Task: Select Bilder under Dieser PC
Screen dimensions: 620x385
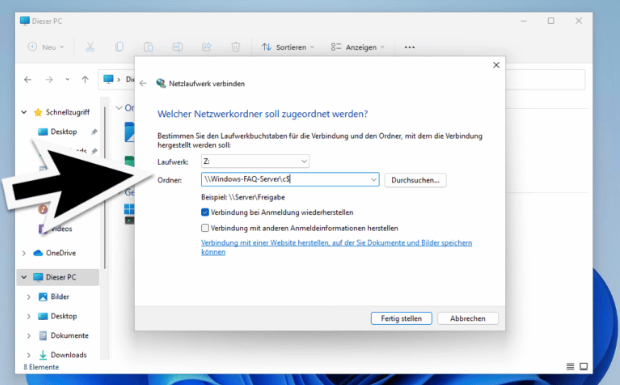Action: click(x=59, y=296)
